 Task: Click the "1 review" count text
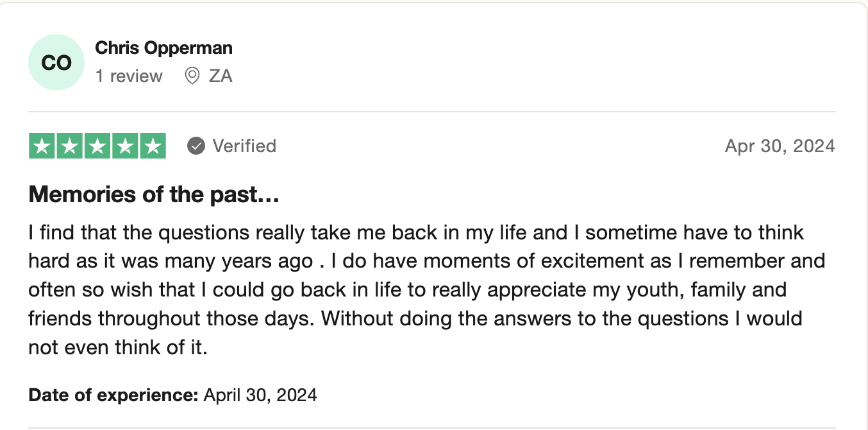pyautogui.click(x=129, y=76)
